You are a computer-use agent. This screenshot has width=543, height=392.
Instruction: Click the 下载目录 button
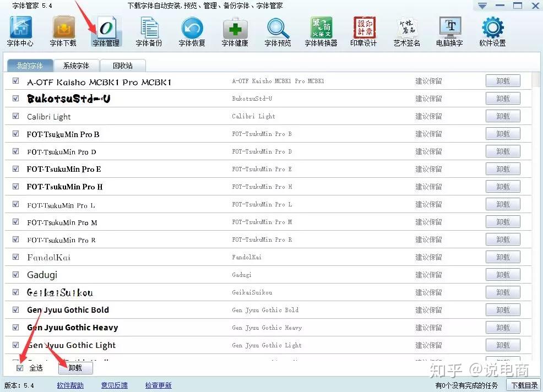pos(524,385)
